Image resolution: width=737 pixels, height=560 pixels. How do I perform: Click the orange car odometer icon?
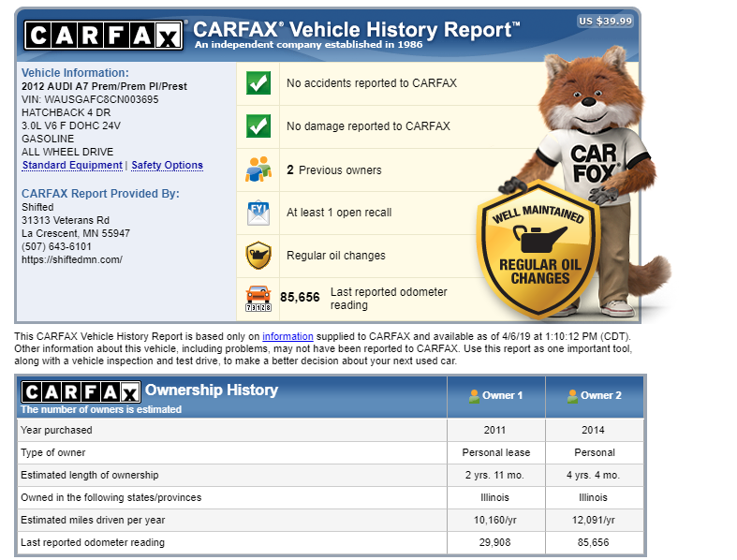point(258,299)
